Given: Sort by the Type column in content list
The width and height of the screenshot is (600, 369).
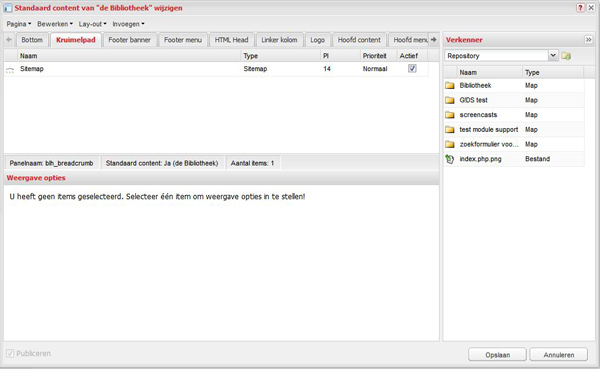Looking at the screenshot, I should click(281, 56).
